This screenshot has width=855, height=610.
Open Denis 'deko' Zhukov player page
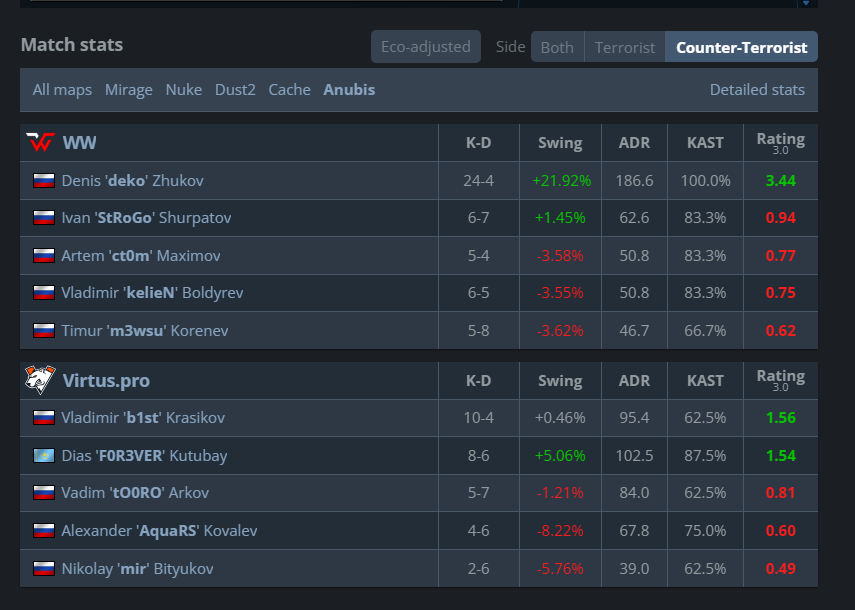[x=133, y=180]
